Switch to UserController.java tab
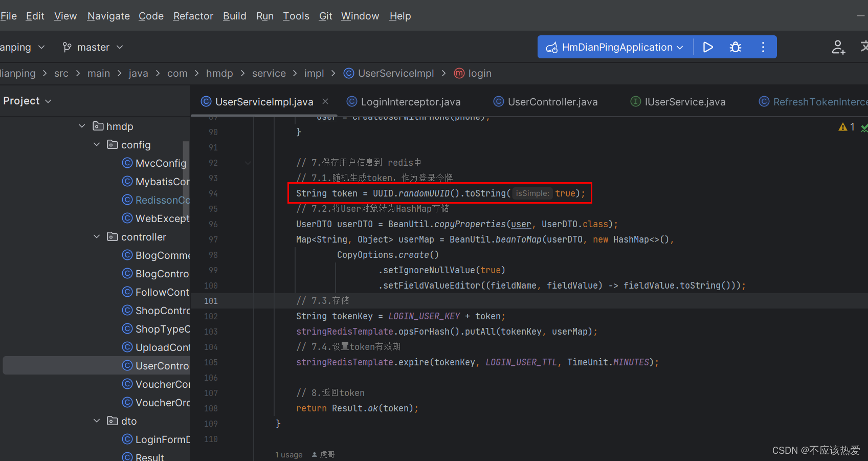The height and width of the screenshot is (461, 868). click(x=546, y=102)
